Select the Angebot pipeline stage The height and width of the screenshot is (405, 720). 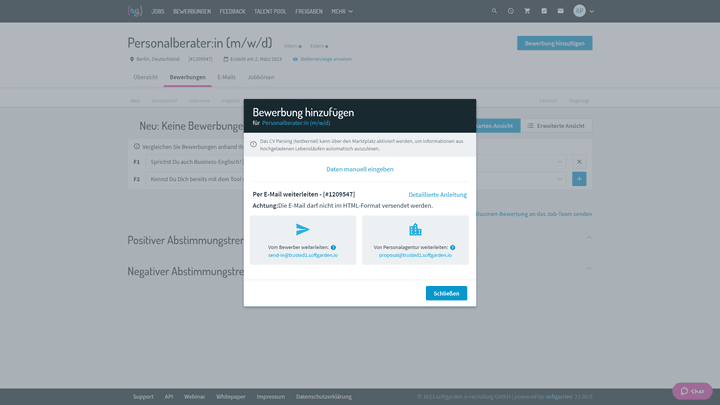pyautogui.click(x=231, y=101)
